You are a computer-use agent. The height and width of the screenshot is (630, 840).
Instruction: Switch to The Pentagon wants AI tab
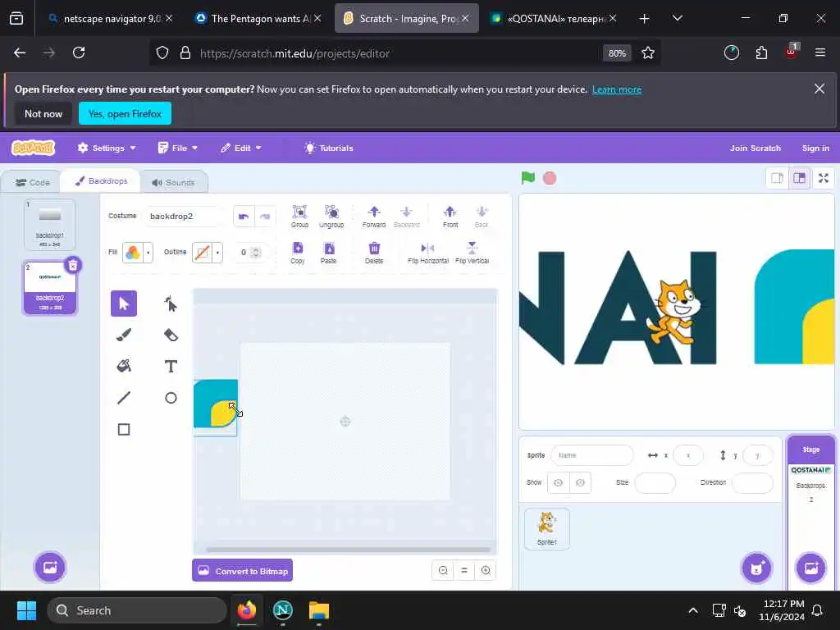[258, 18]
